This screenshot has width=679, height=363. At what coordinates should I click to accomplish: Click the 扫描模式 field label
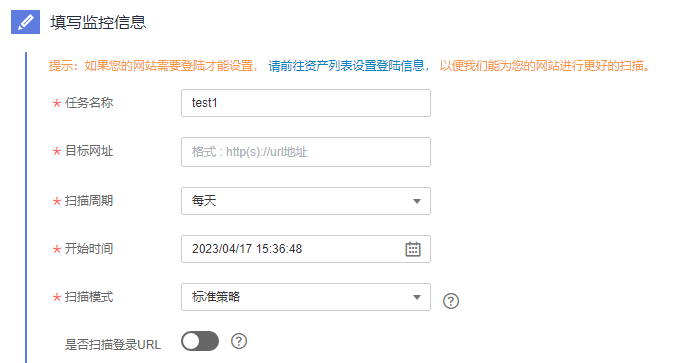tap(89, 297)
